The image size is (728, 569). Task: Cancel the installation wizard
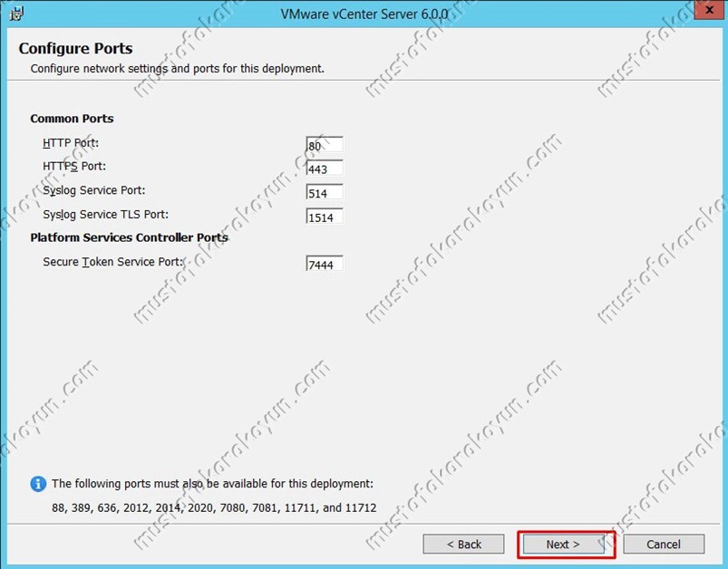(x=664, y=544)
